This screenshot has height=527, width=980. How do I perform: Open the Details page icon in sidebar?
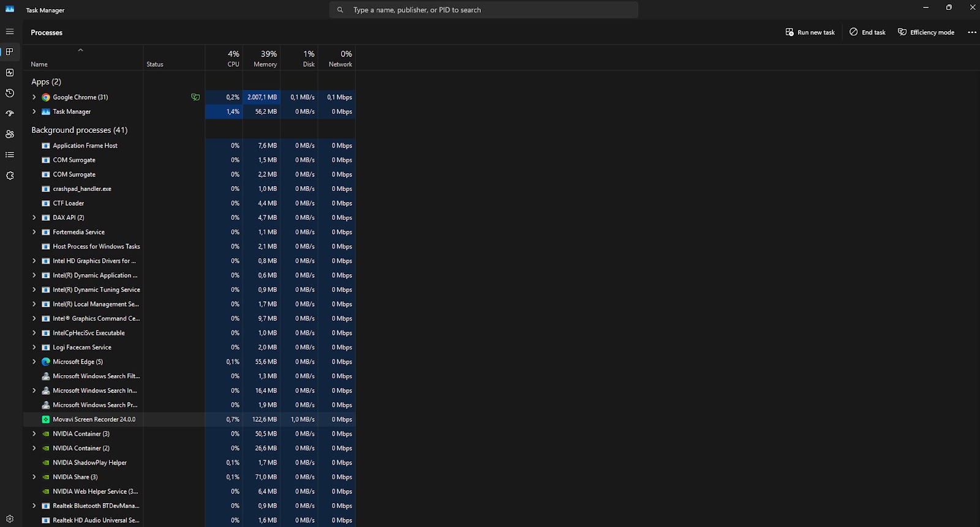tap(10, 155)
